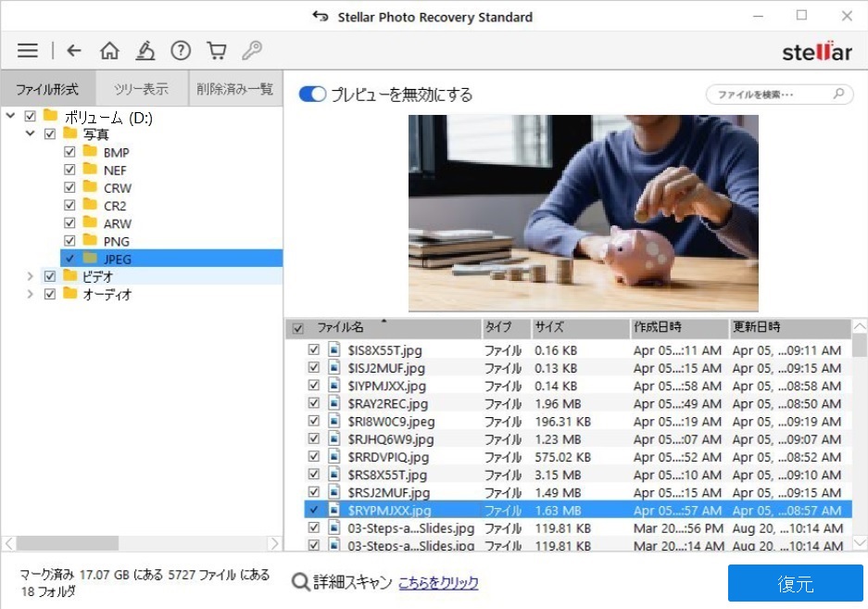Click the tree panel scroll-right arrow

pos(274,543)
